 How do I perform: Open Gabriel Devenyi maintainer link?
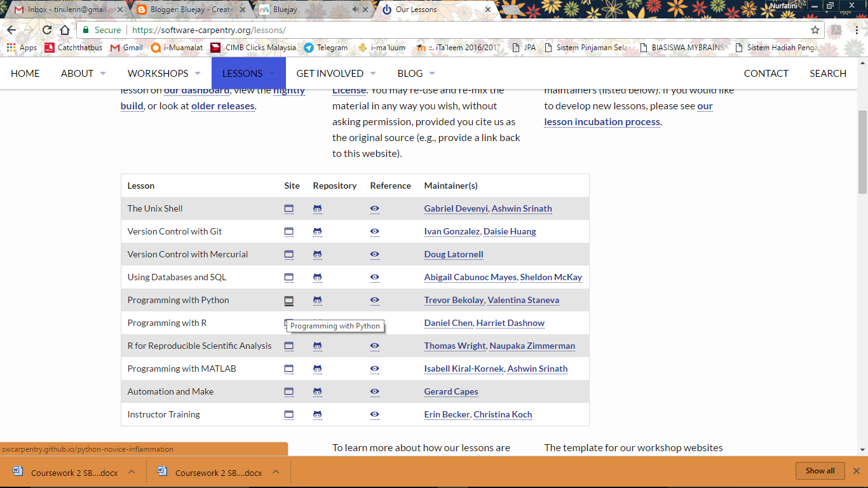[x=456, y=208]
